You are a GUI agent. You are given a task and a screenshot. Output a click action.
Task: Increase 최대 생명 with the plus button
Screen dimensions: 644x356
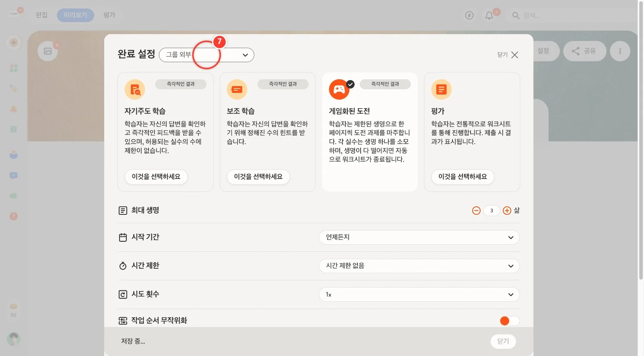[x=507, y=210]
